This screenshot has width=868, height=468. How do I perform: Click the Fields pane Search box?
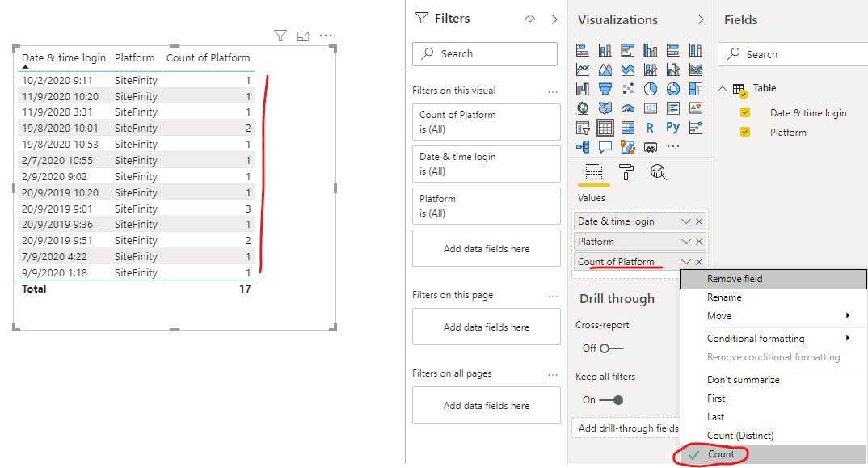click(792, 54)
